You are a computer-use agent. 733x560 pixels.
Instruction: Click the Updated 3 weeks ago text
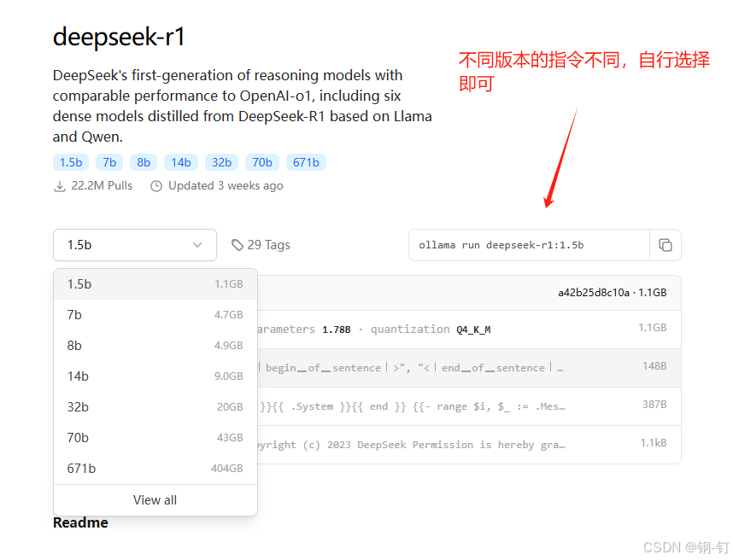coord(226,186)
